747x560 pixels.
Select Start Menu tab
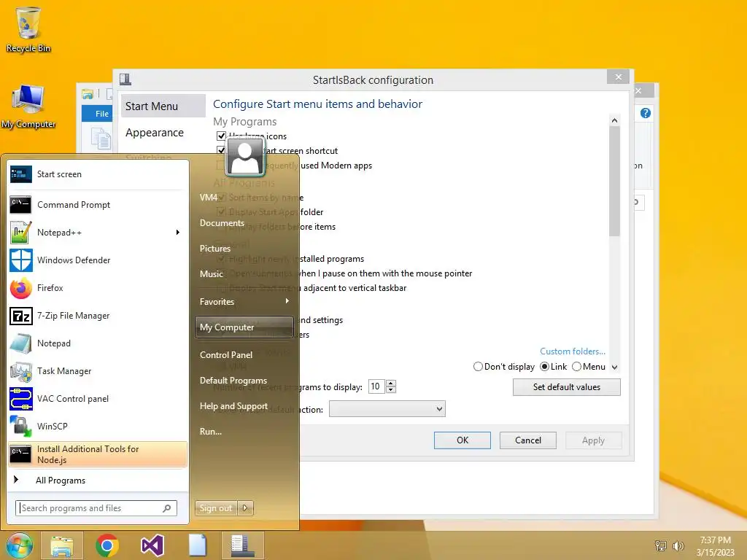(x=163, y=106)
